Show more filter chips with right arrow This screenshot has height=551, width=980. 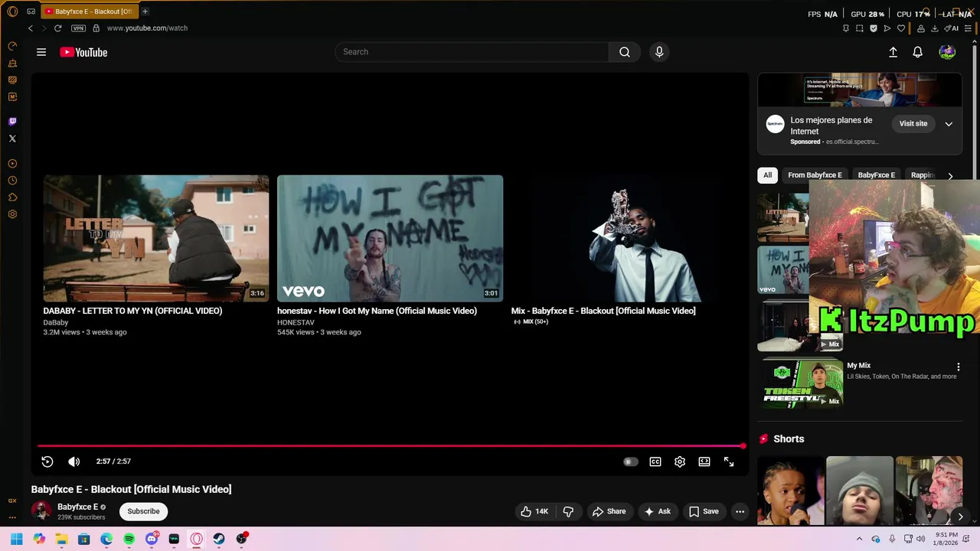[x=950, y=176]
